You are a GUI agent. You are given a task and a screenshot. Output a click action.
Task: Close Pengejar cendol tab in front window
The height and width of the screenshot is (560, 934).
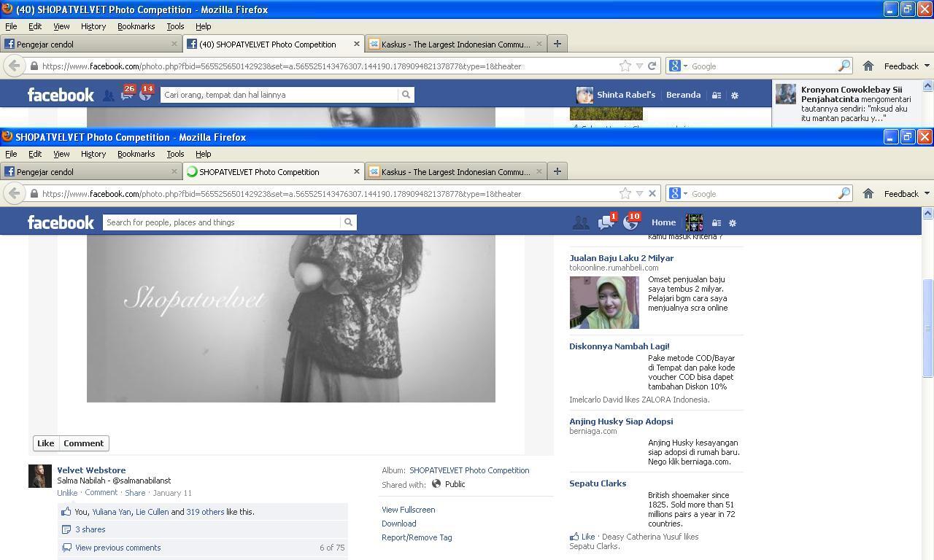[174, 171]
